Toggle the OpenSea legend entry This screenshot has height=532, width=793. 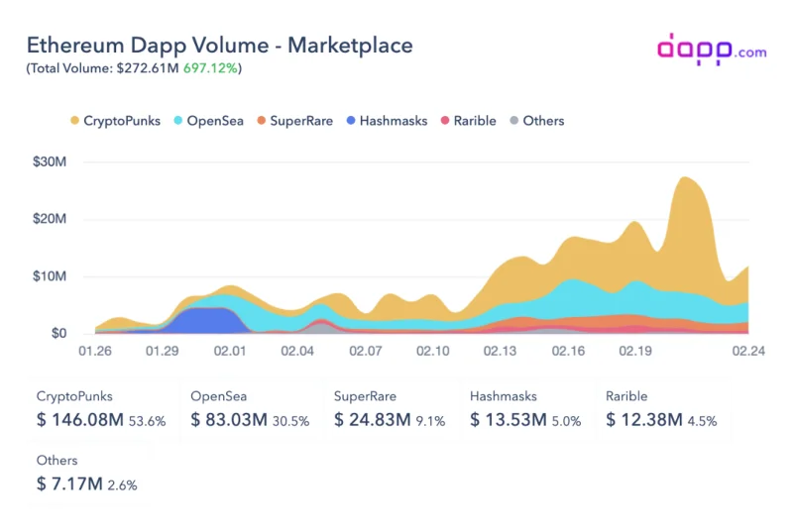click(209, 121)
